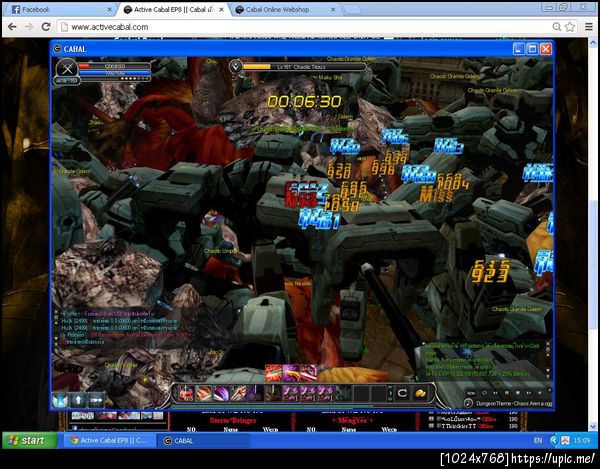Click the gold coins icon on skill bar

420,393
